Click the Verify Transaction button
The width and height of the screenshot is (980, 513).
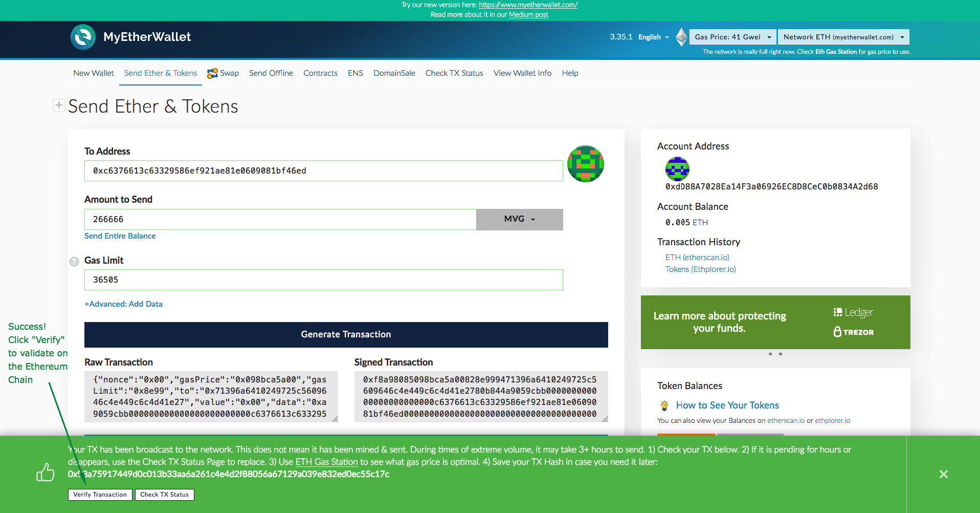(100, 495)
